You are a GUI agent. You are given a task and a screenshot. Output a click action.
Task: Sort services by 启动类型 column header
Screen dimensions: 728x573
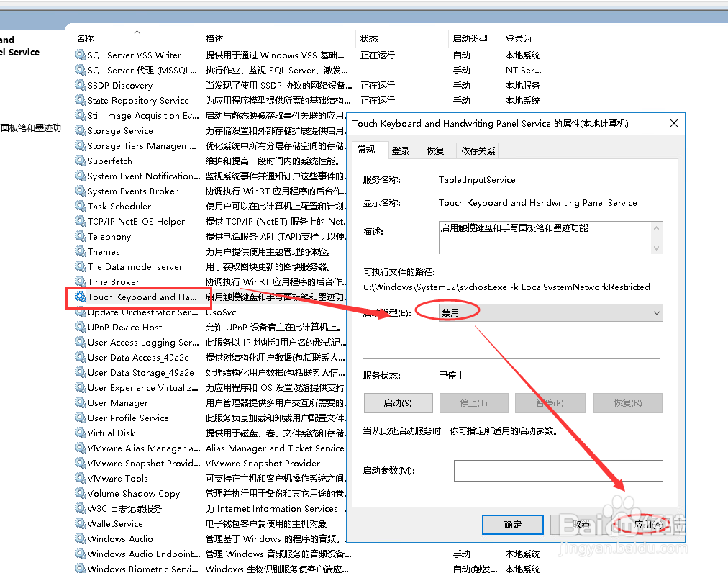pyautogui.click(x=475, y=39)
